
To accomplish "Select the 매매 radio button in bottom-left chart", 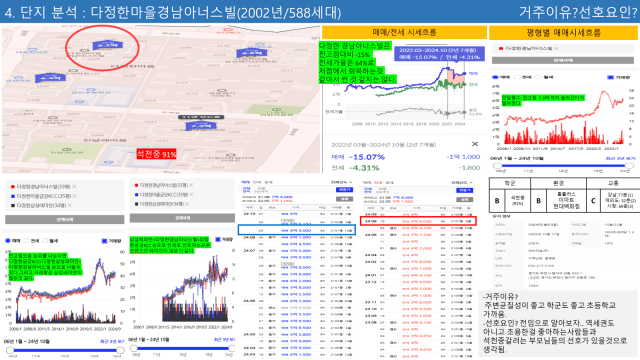I will (x=8, y=241).
